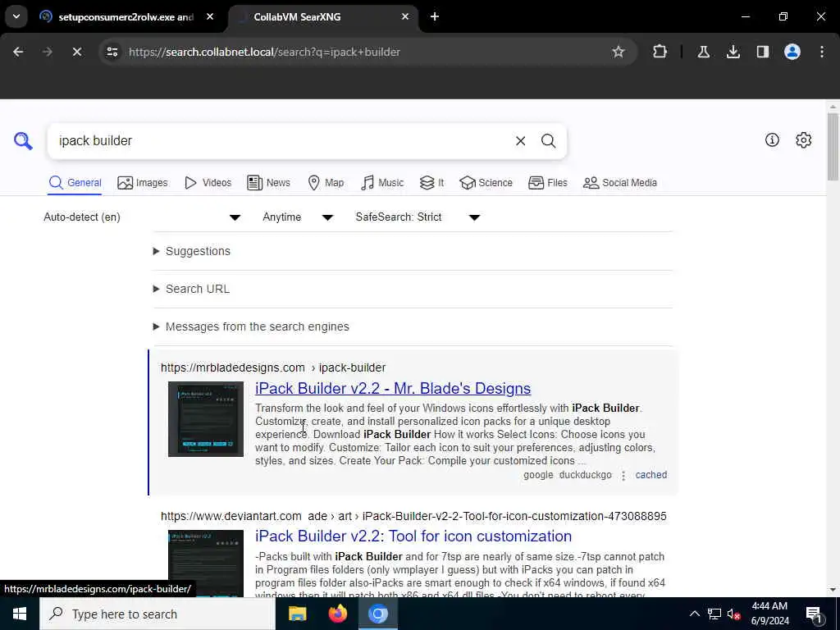
Task: Focus the address bar URL
Action: [264, 52]
